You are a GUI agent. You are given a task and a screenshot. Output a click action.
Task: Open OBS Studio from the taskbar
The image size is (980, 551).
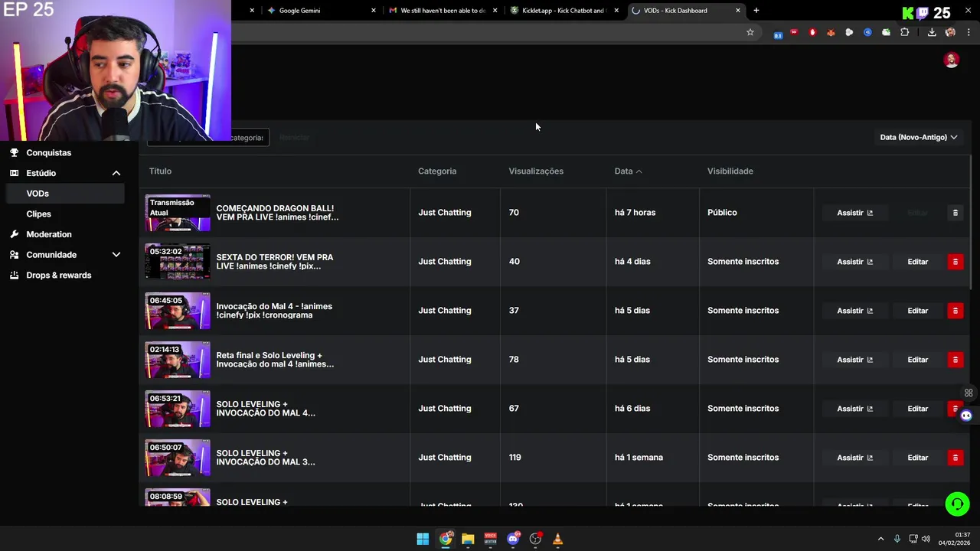pyautogui.click(x=535, y=539)
